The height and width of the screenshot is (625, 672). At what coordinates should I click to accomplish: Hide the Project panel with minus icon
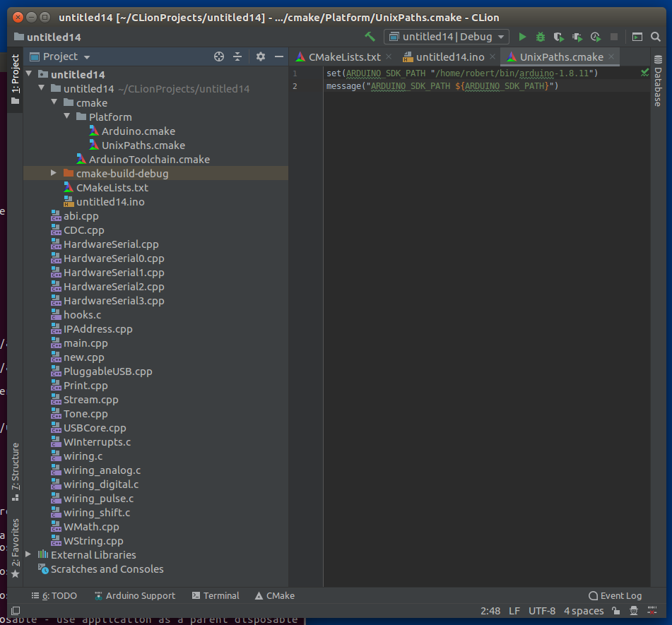(279, 56)
